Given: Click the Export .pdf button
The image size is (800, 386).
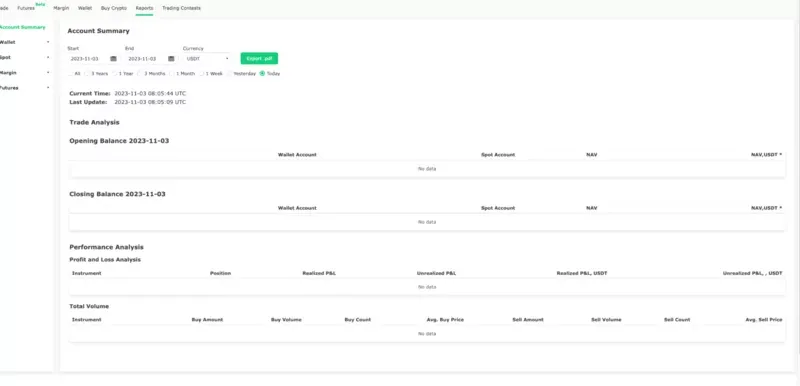Looking at the screenshot, I should pos(259,59).
